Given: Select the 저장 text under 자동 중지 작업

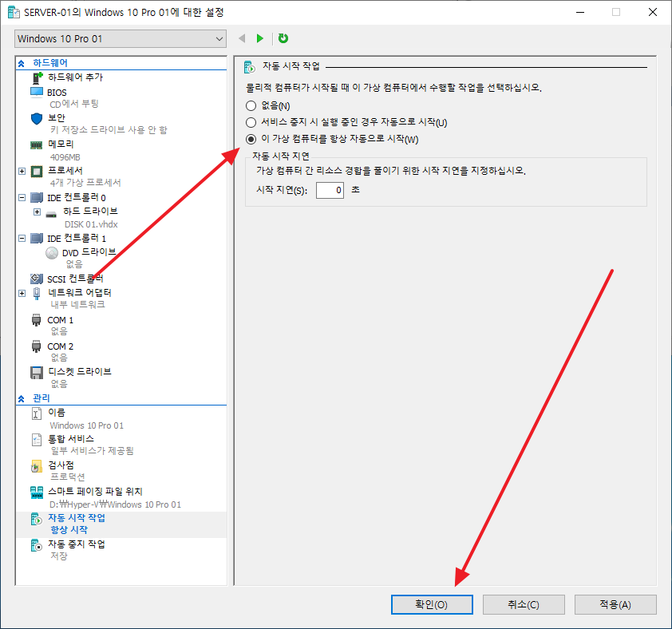Looking at the screenshot, I should click(59, 556).
